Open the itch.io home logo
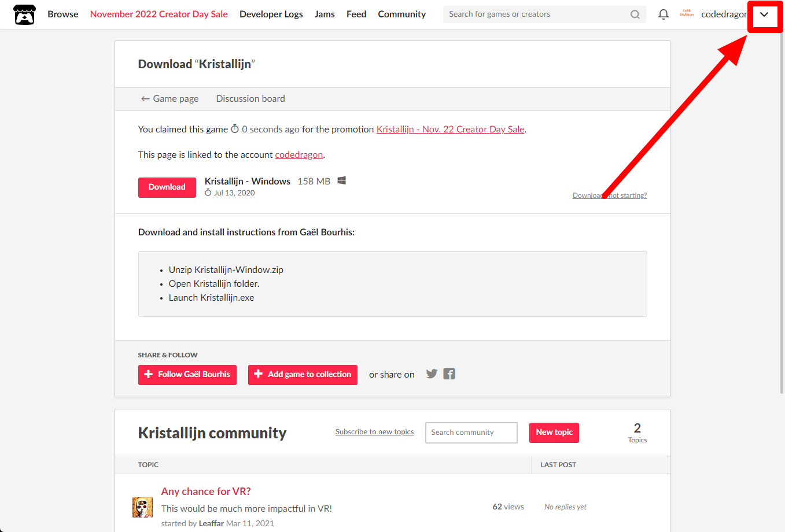The width and height of the screenshot is (785, 532). click(24, 14)
